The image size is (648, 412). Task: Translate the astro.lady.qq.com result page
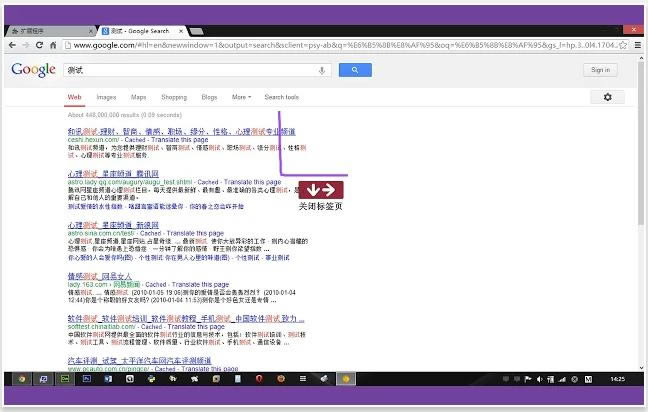(252, 182)
